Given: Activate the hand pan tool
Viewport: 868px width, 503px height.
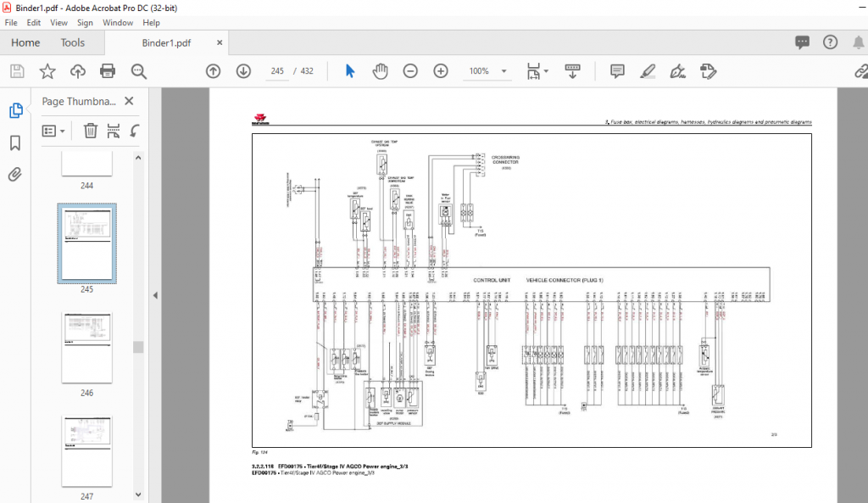Looking at the screenshot, I should point(381,71).
